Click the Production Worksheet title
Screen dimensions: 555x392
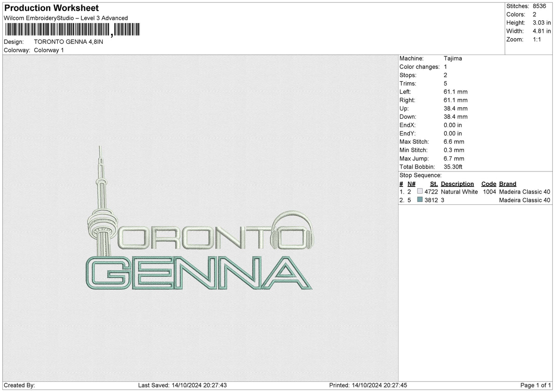click(51, 8)
